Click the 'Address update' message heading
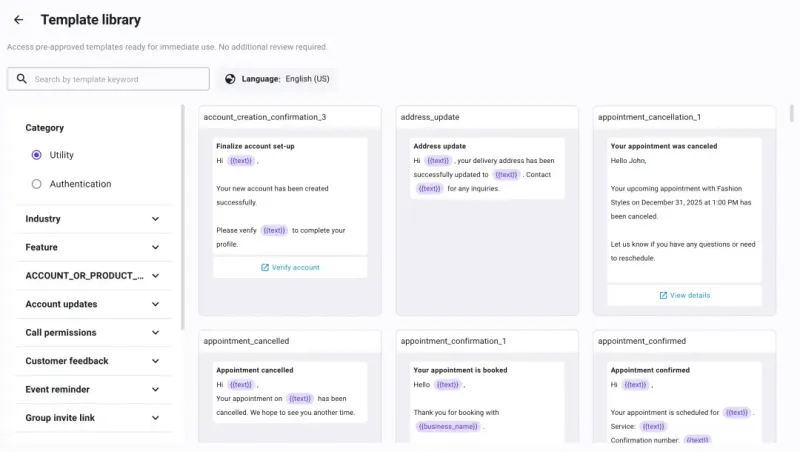Screen dimensions: 800x452 point(439,146)
